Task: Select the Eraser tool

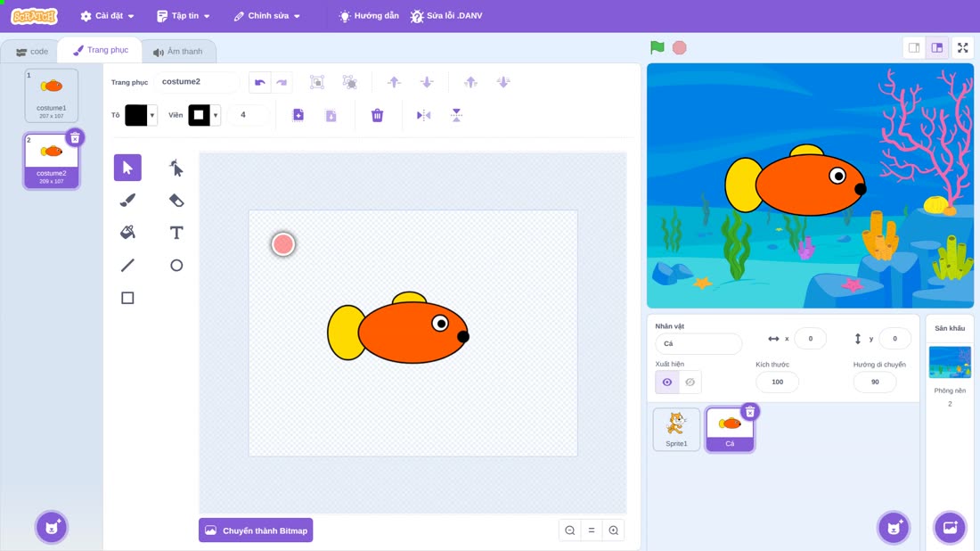Action: click(176, 200)
